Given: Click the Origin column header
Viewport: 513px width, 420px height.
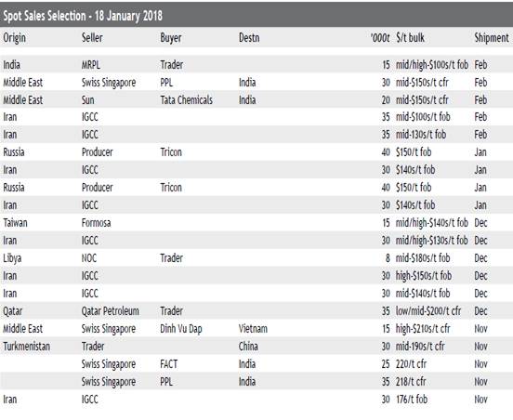Looking at the screenshot, I should 14,38.
